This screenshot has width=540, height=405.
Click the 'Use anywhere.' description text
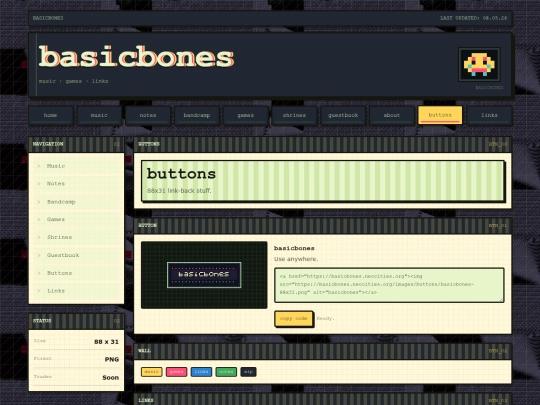point(296,259)
